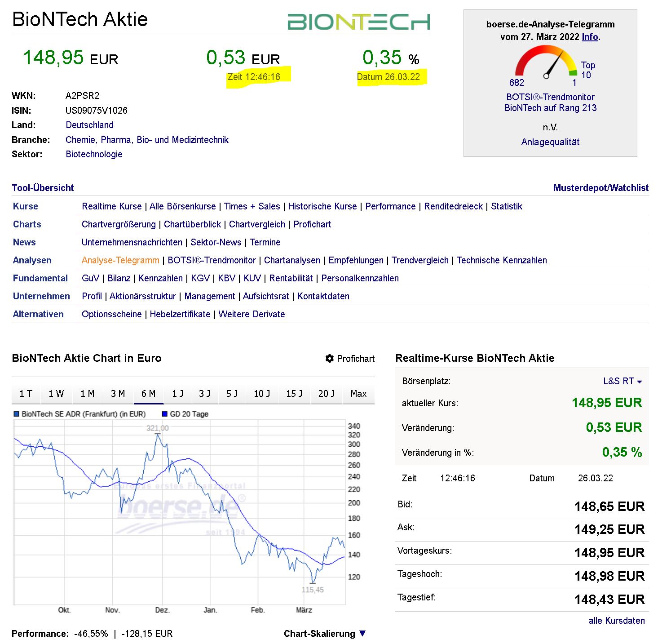Go to Alle Börsenkurse
This screenshot has width=671, height=644.
coord(182,206)
